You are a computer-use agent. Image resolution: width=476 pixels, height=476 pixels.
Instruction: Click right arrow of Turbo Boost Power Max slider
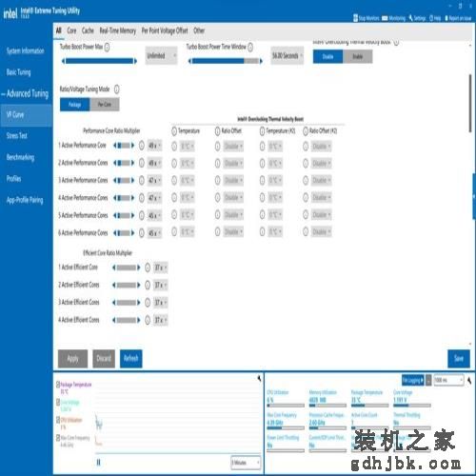[135, 61]
